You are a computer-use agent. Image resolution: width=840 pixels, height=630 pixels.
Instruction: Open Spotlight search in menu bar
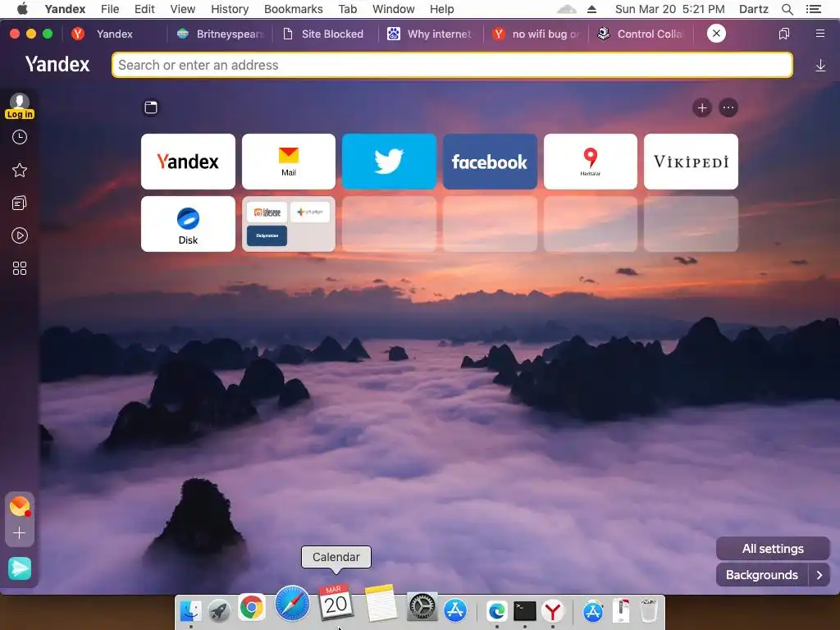(787, 9)
